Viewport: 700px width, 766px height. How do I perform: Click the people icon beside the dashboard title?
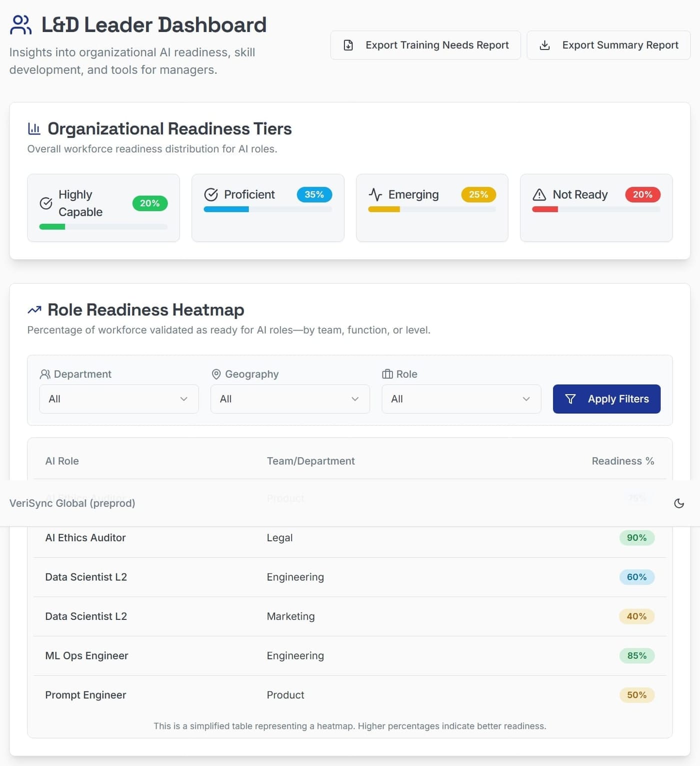pos(20,24)
